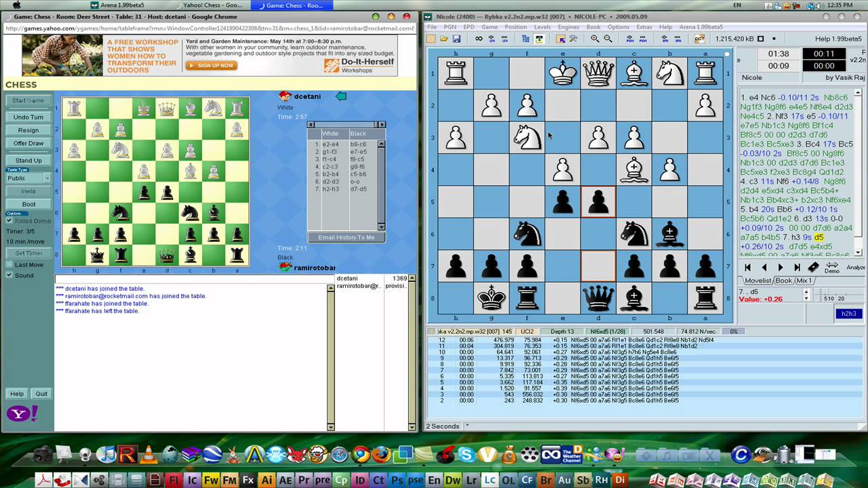This screenshot has width=868, height=488.
Task: Click the Stand Up button
Action: pos(28,161)
